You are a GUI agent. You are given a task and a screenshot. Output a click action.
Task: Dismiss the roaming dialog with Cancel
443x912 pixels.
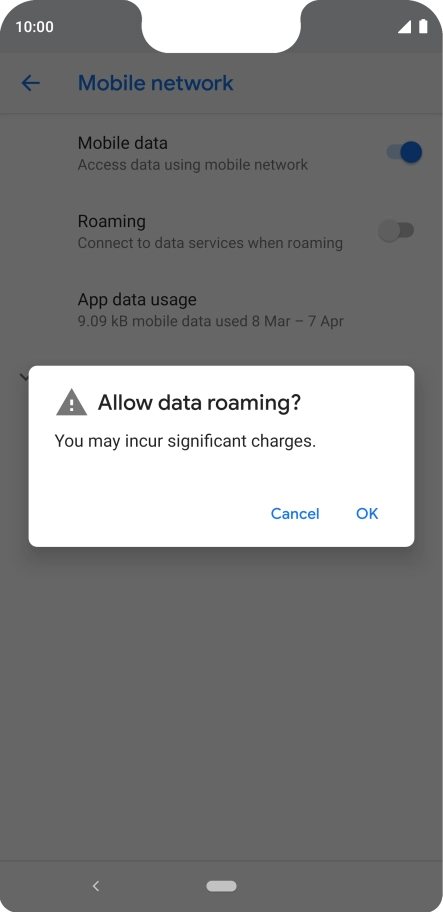coord(295,514)
